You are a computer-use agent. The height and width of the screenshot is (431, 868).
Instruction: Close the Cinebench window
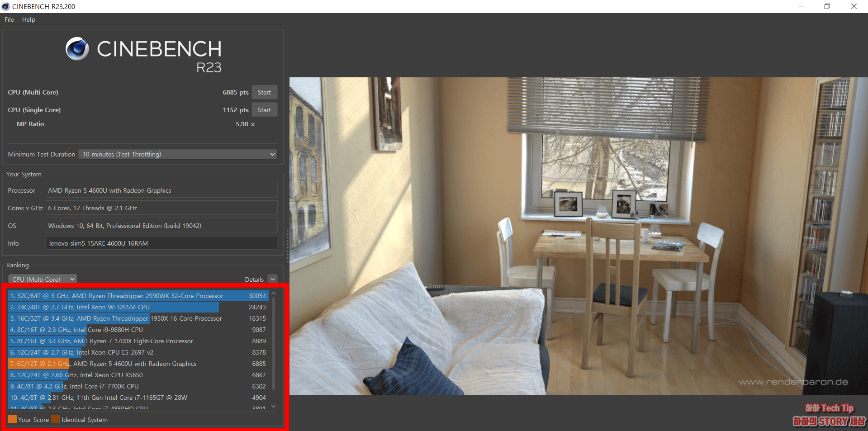coord(854,6)
